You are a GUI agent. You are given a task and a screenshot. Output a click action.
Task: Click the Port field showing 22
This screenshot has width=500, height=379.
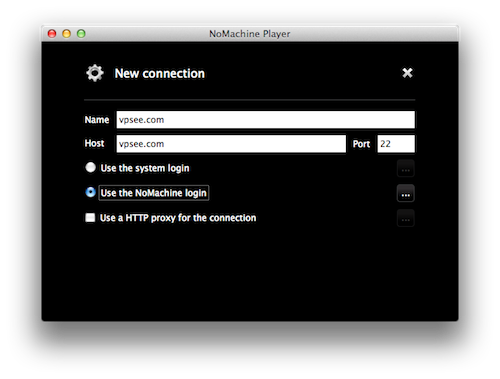click(396, 144)
